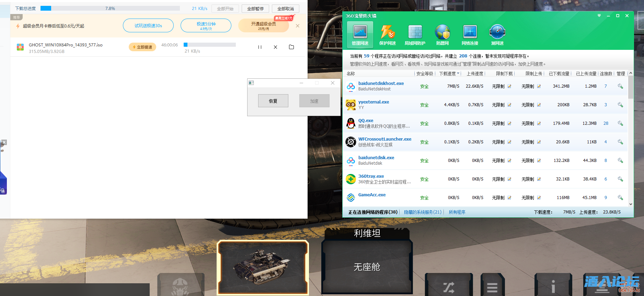Launch the 测网速 speed test icon
The height and width of the screenshot is (296, 644).
coord(497,35)
